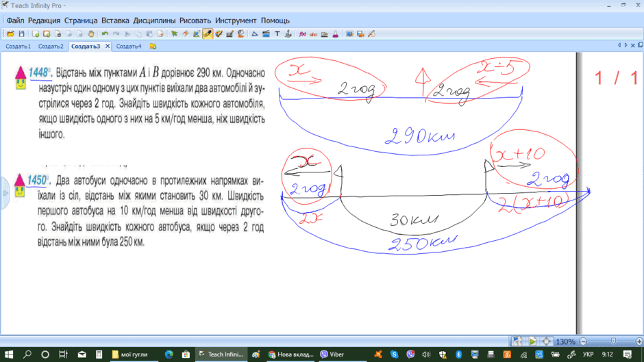This screenshot has height=362, width=644.
Task: Click the page thumbnails view icon
Action: [x=517, y=341]
